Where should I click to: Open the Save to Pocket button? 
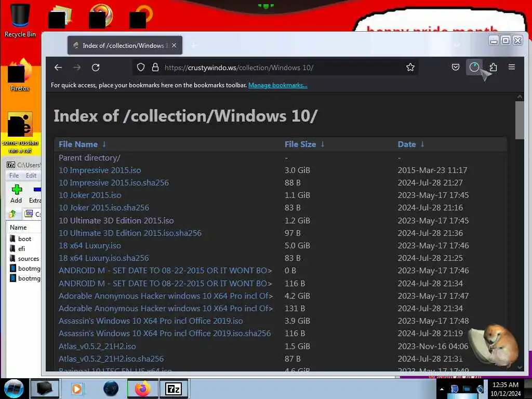(456, 67)
